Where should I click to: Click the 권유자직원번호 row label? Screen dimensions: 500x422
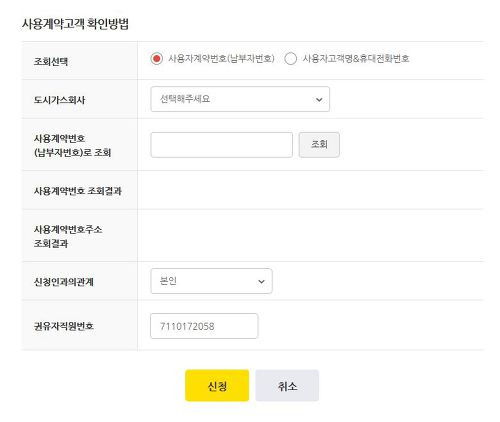pos(64,326)
